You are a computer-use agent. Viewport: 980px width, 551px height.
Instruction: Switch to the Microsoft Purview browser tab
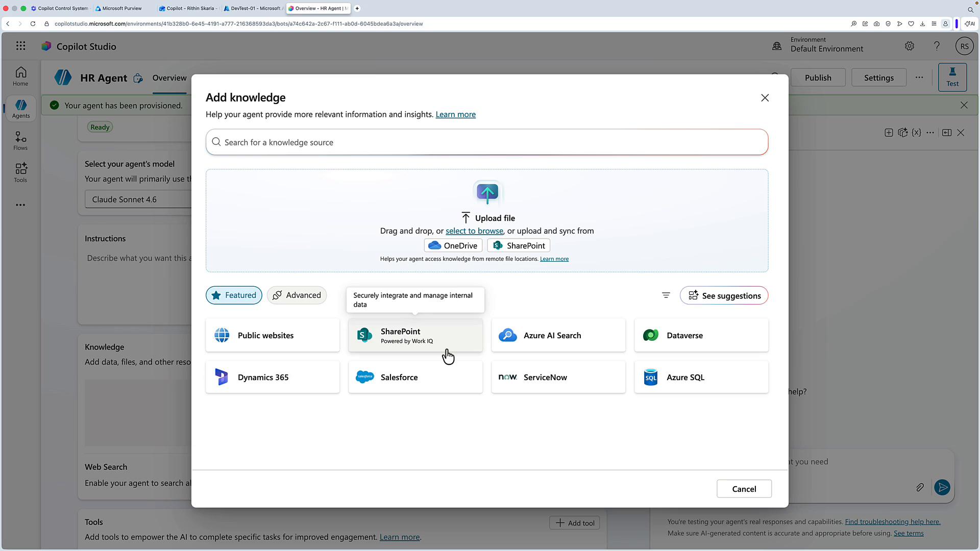[x=122, y=8]
